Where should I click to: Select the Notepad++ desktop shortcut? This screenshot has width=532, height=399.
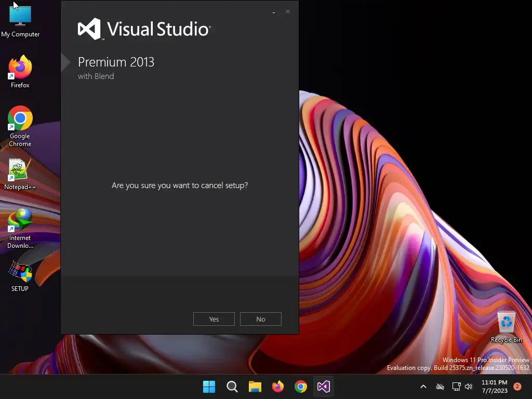pyautogui.click(x=20, y=175)
